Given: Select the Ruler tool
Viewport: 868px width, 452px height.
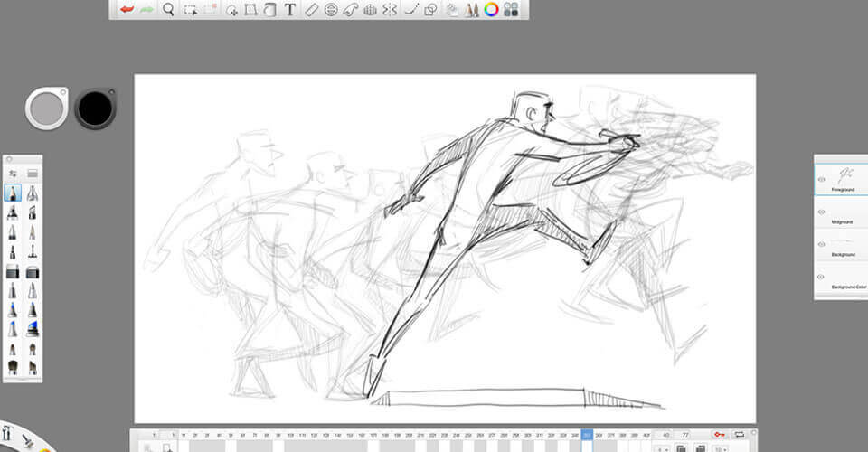Looking at the screenshot, I should click(311, 10).
